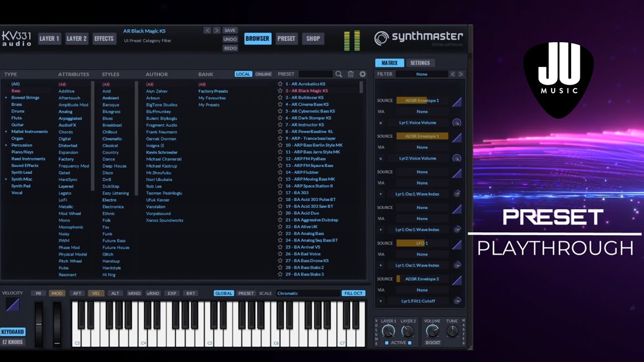Open the EFFECTS tab
The image size is (644, 362).
coord(104,39)
